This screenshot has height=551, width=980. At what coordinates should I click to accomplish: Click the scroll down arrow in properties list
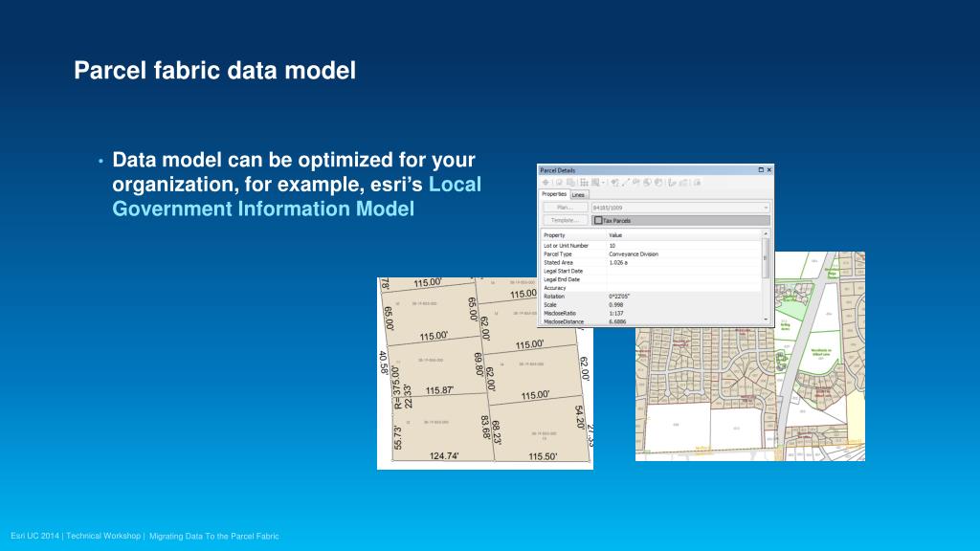[766, 320]
